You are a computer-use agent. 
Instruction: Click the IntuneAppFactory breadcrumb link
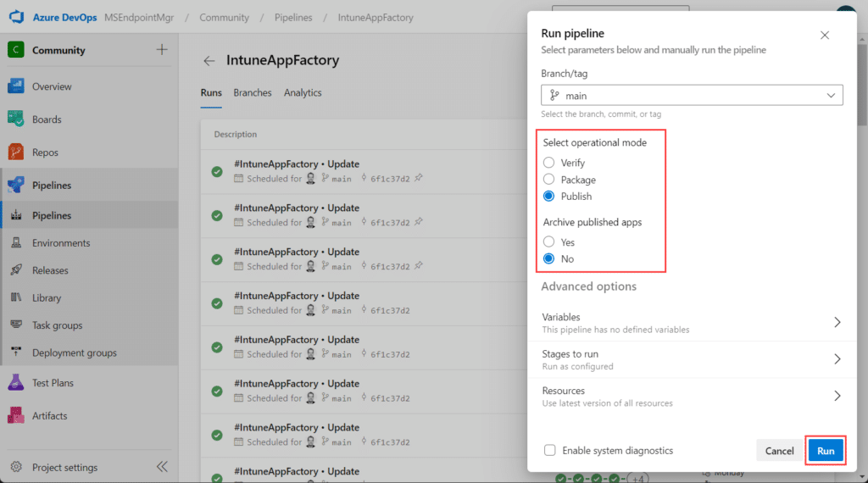point(376,17)
